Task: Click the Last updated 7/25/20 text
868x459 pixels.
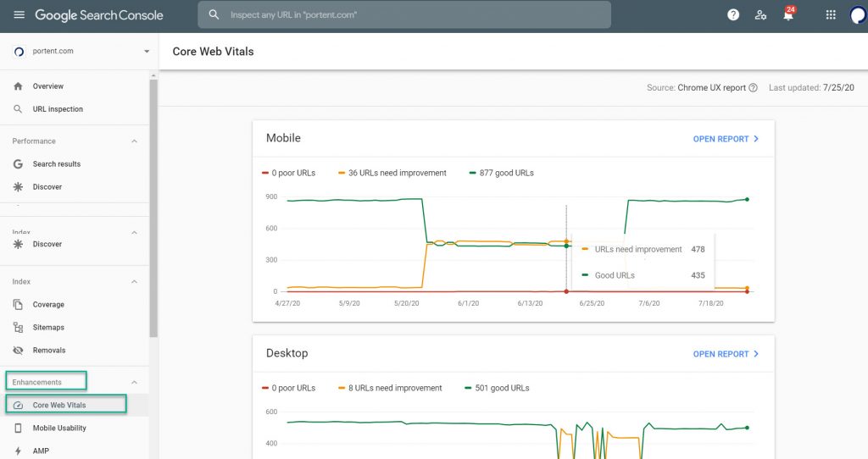Action: [811, 87]
